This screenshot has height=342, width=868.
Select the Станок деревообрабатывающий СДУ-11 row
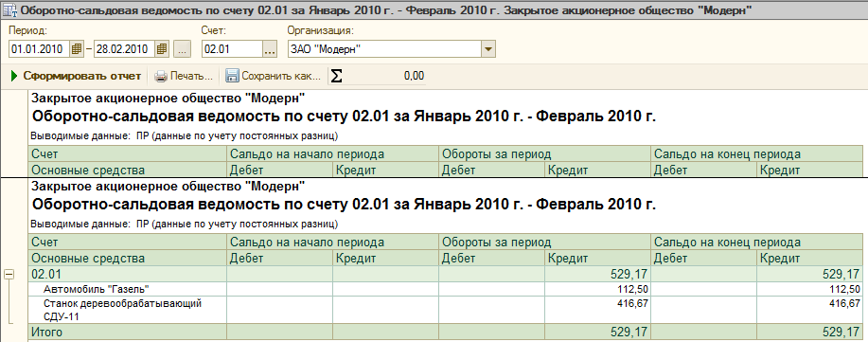pyautogui.click(x=445, y=311)
